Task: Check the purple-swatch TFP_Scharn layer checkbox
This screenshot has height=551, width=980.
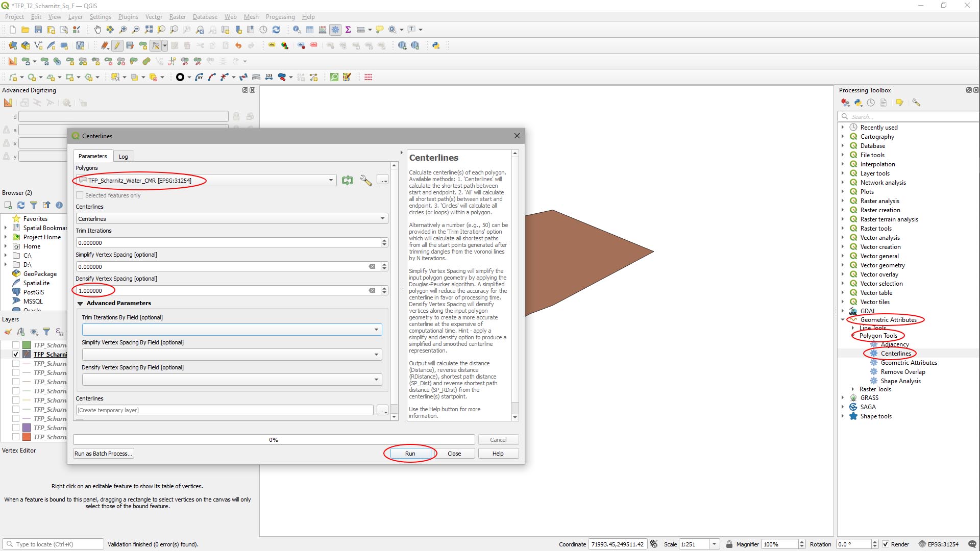Action: (16, 428)
